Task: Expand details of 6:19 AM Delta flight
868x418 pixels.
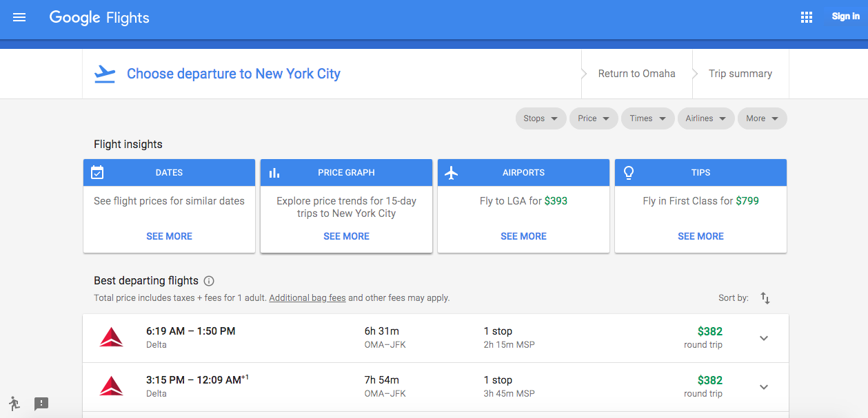Action: click(764, 338)
